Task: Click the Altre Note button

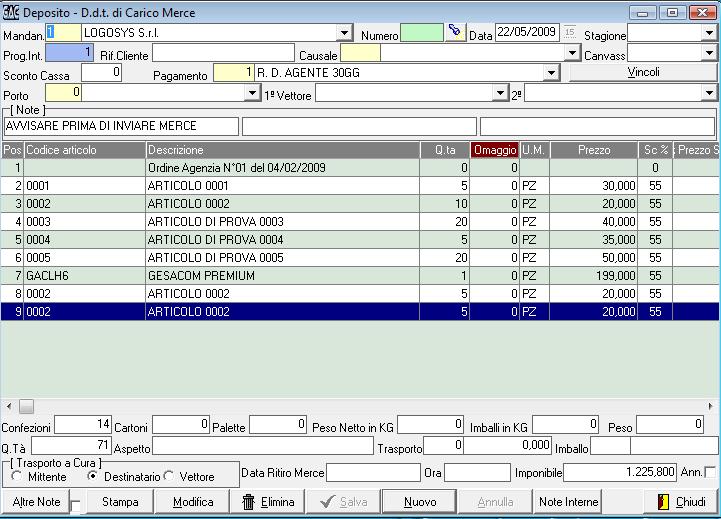Action: pos(36,502)
